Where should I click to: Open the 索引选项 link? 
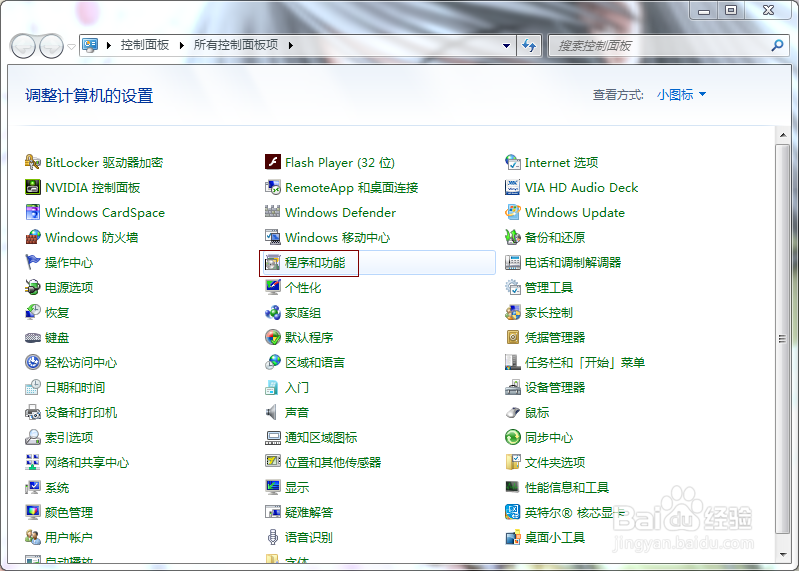(69, 437)
